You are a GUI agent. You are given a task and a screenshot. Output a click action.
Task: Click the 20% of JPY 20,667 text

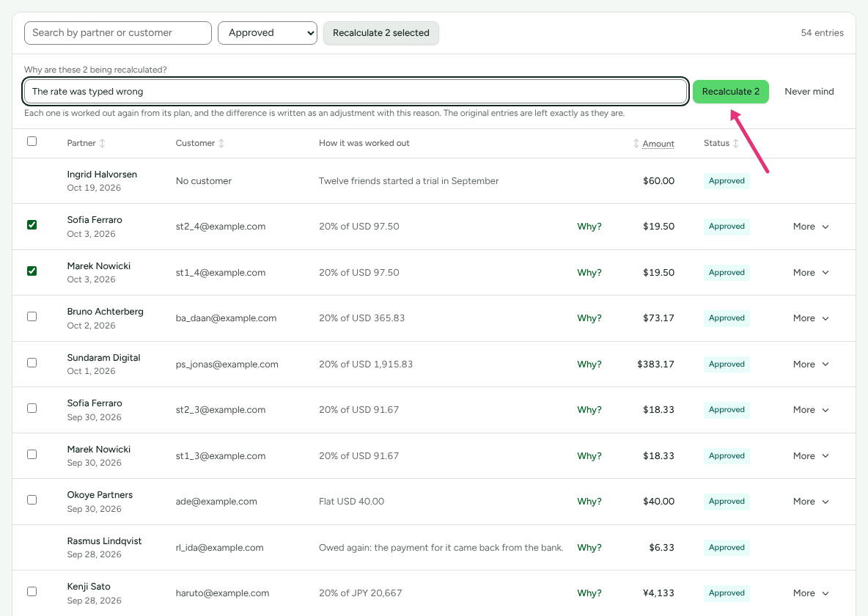point(361,593)
